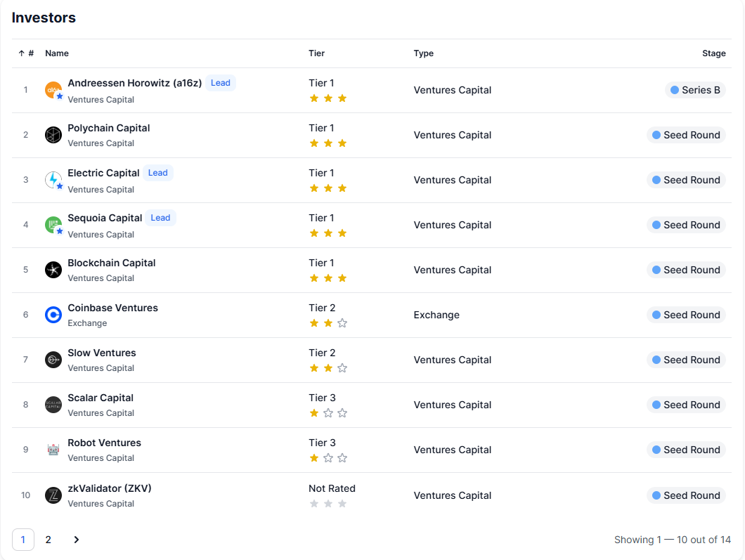Open Andreessen Horowitz (a16z) investor name link

pyautogui.click(x=134, y=83)
